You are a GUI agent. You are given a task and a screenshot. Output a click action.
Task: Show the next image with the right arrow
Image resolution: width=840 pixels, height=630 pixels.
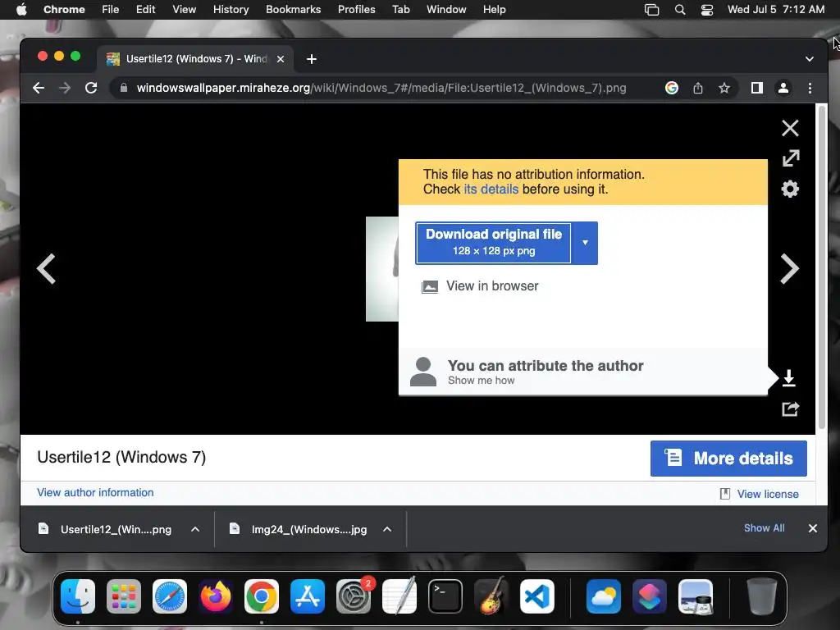point(790,268)
